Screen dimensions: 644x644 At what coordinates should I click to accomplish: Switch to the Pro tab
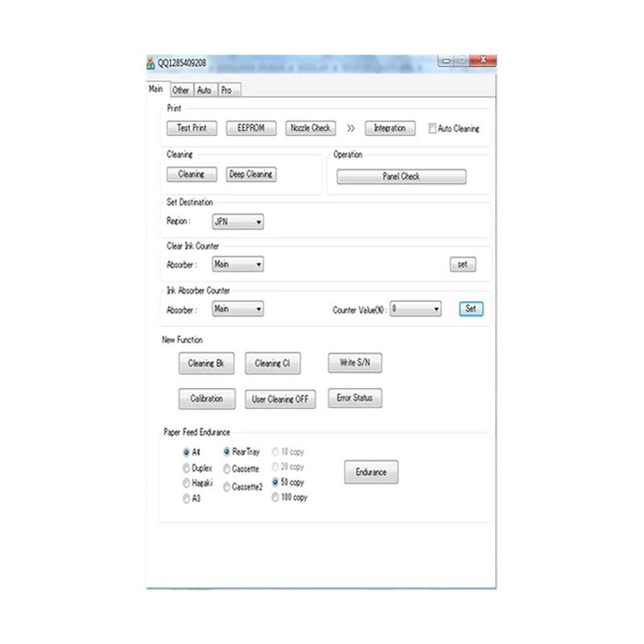tap(226, 90)
